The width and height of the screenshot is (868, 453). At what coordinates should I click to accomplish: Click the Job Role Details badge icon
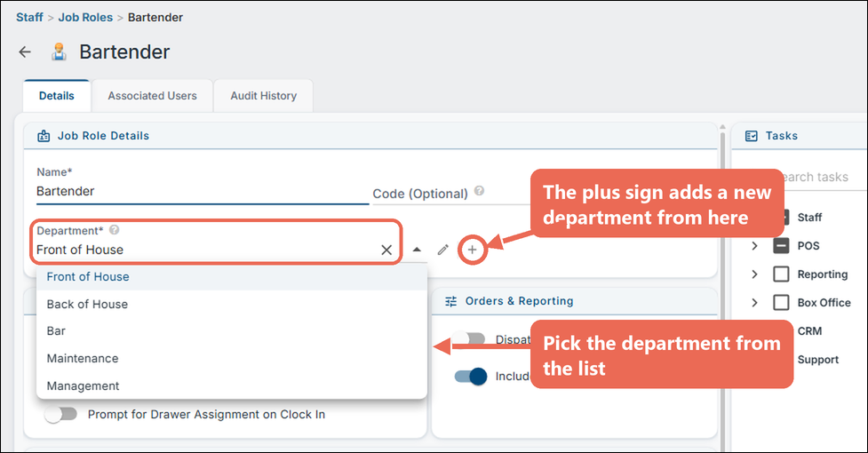tap(44, 136)
